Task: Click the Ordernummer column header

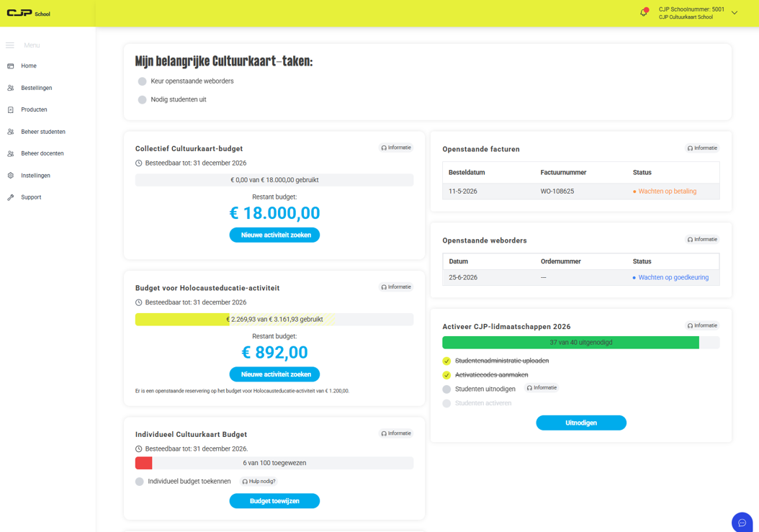Action: (x=560, y=261)
